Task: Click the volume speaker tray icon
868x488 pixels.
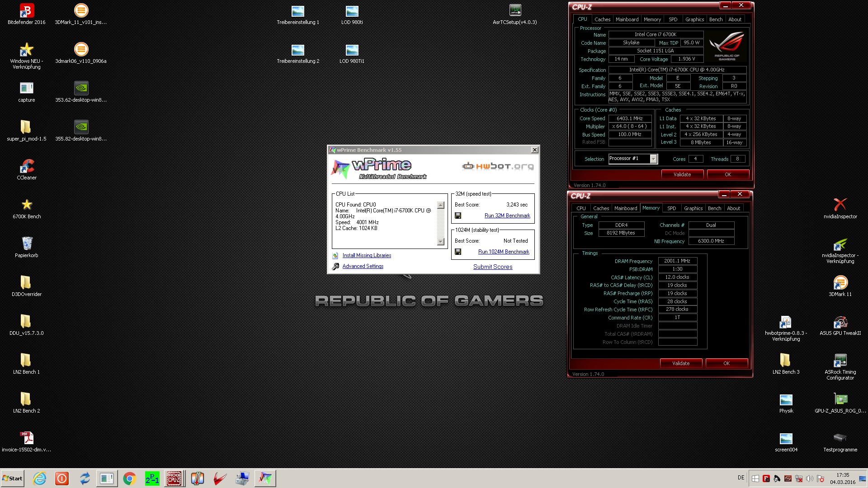Action: 810,479
